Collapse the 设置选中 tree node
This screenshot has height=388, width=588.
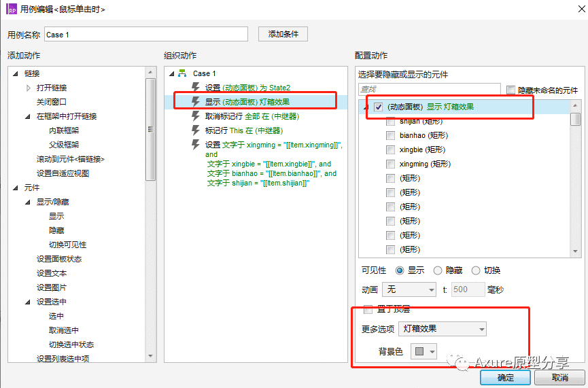pyautogui.click(x=28, y=302)
